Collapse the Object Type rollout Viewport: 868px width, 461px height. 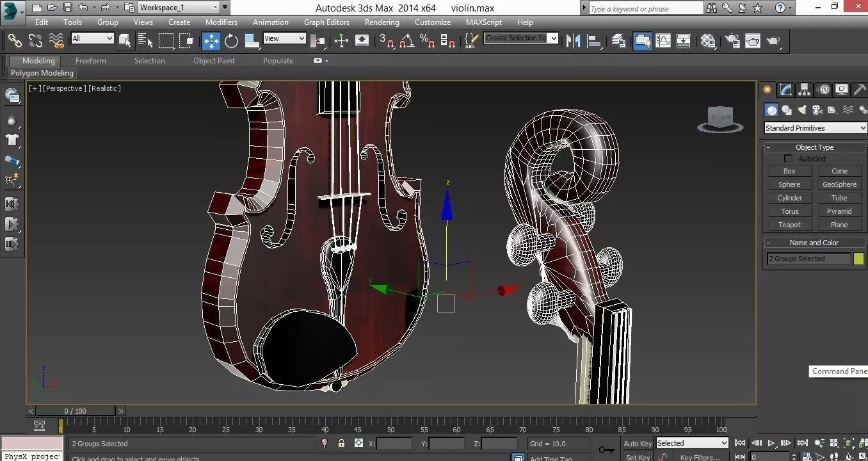(814, 147)
